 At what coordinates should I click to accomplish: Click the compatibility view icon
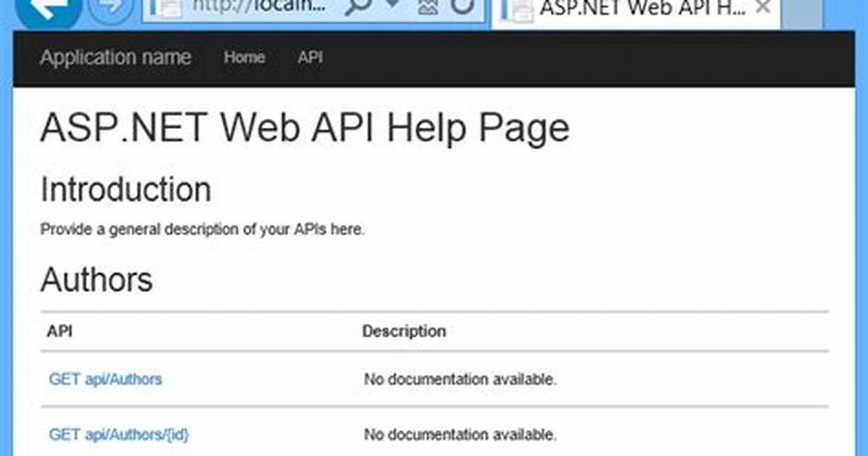point(428,7)
